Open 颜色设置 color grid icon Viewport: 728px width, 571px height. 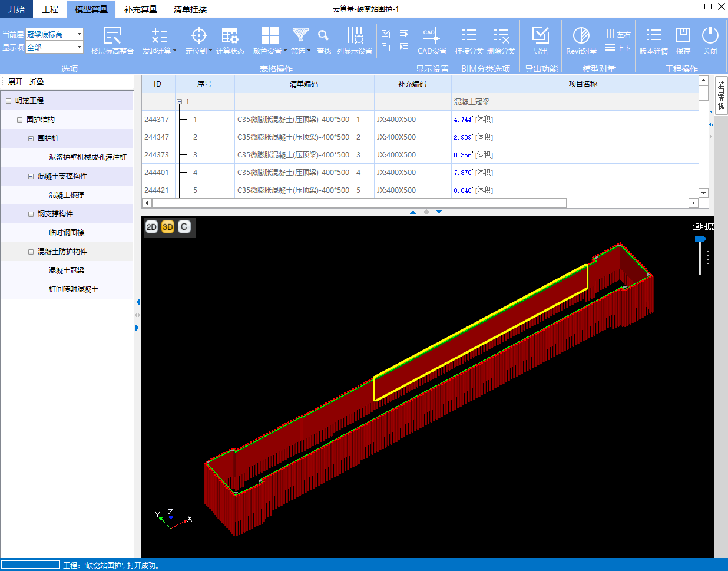pos(270,36)
